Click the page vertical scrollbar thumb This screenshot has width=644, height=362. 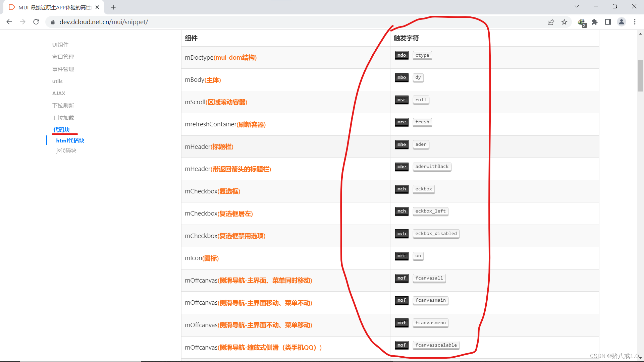pos(640,75)
